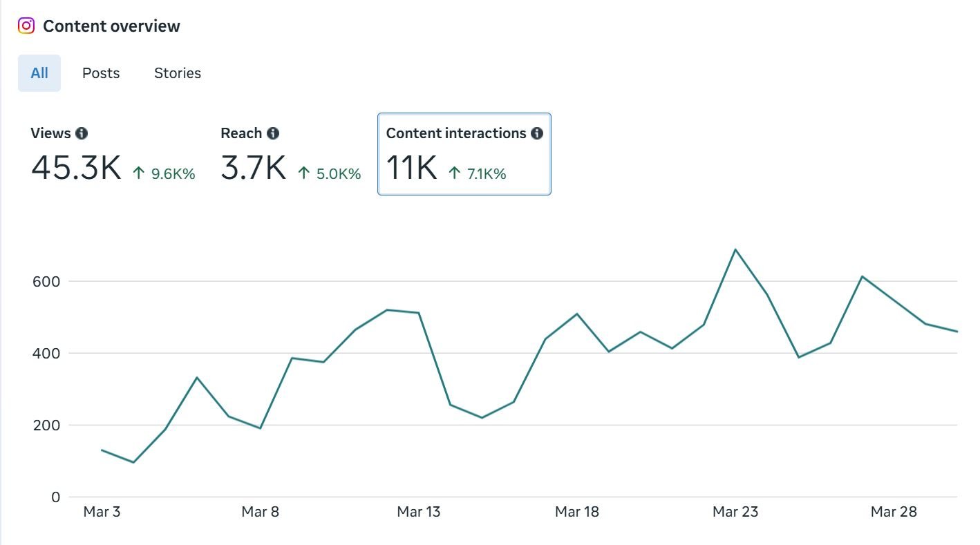Switch to the Stories tab
This screenshot has width=980, height=545.
click(177, 73)
